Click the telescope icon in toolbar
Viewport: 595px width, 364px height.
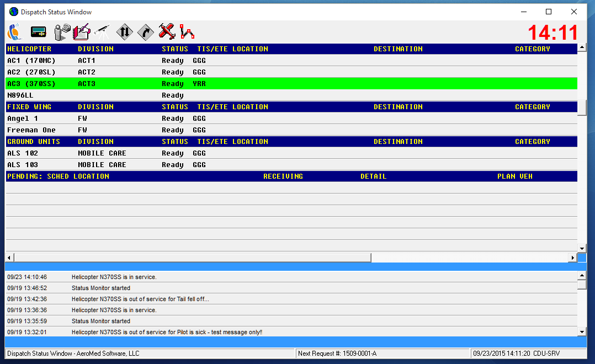click(x=102, y=32)
